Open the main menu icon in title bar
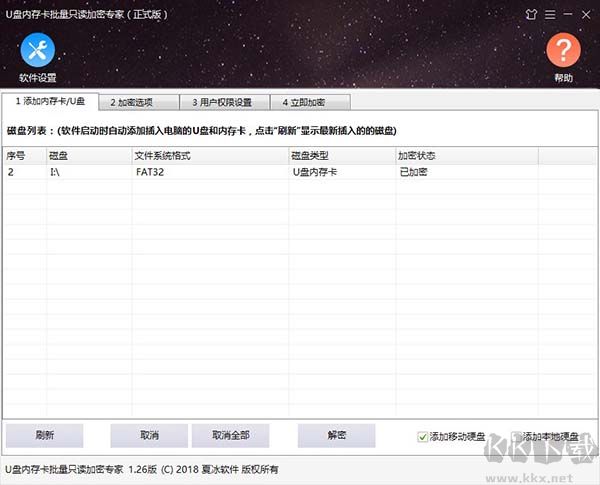 click(550, 15)
